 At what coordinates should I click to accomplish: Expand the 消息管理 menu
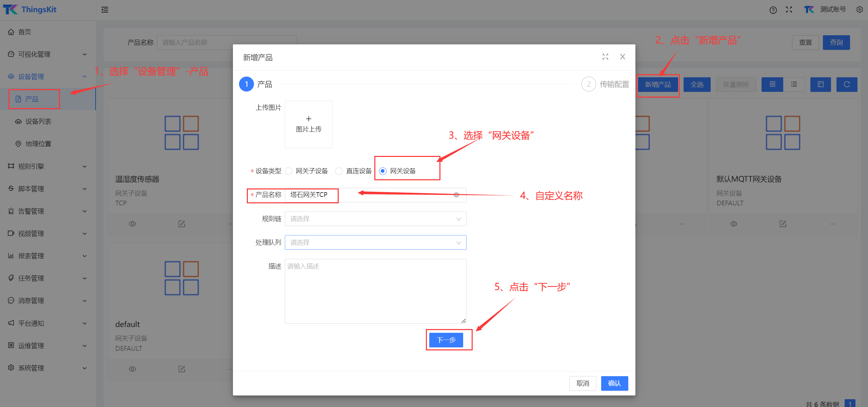(48, 301)
